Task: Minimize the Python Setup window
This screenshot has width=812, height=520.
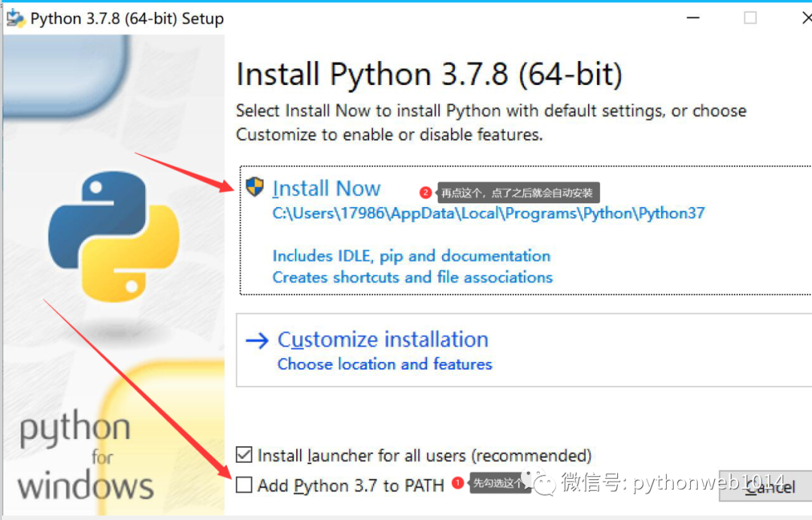Action: coord(693,18)
